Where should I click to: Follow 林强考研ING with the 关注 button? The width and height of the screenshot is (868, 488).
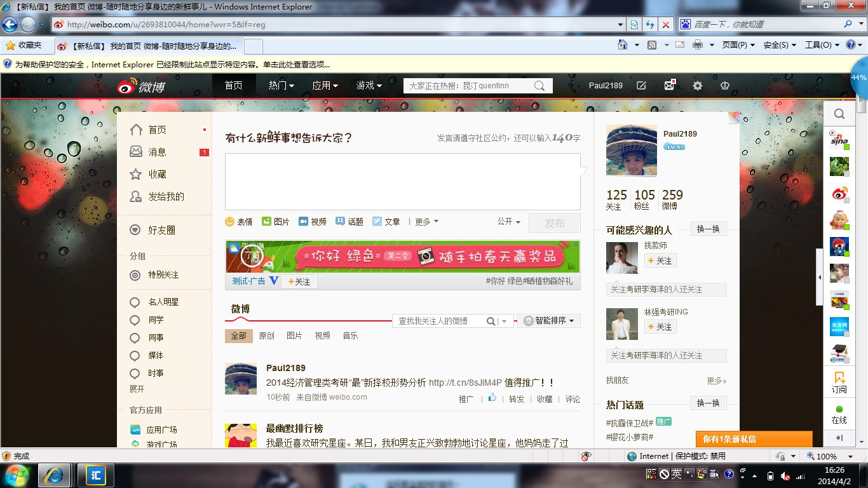660,327
